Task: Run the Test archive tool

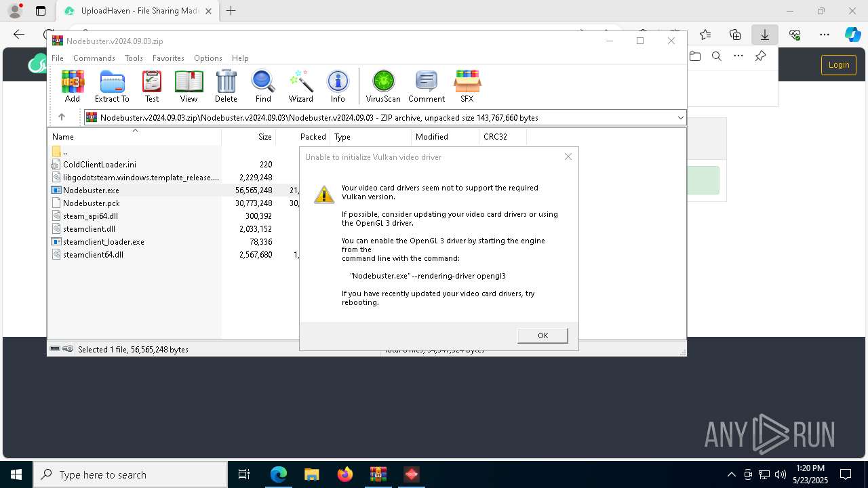Action: pyautogui.click(x=152, y=86)
